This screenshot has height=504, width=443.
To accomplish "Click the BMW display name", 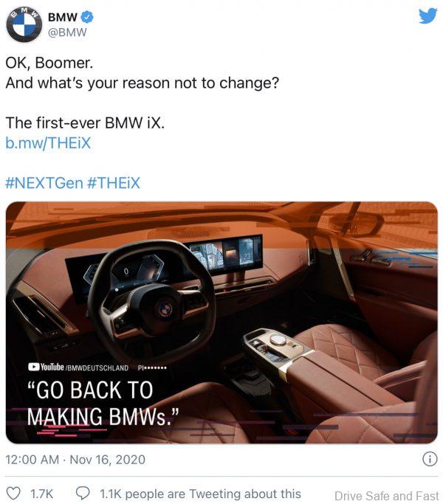I will point(63,18).
